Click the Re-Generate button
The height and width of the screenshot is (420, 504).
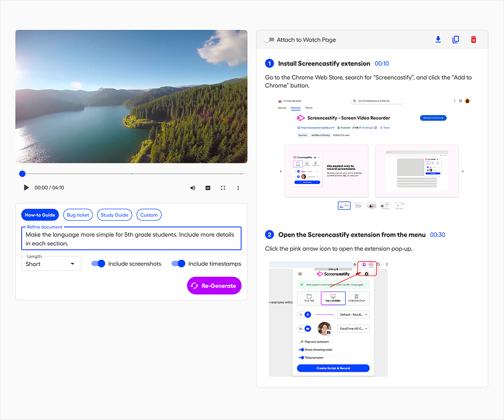pyautogui.click(x=214, y=286)
